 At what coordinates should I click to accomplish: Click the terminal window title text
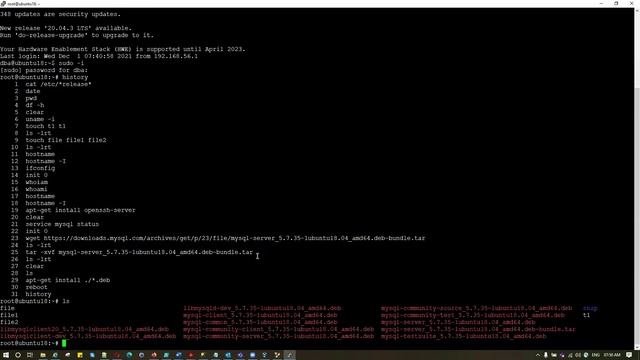point(23,4)
